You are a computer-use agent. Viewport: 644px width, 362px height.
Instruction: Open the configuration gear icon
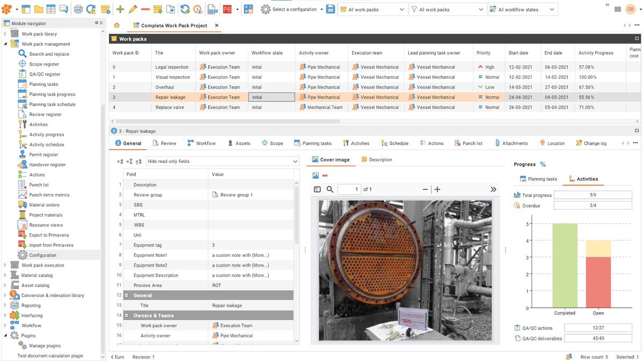pyautogui.click(x=266, y=9)
